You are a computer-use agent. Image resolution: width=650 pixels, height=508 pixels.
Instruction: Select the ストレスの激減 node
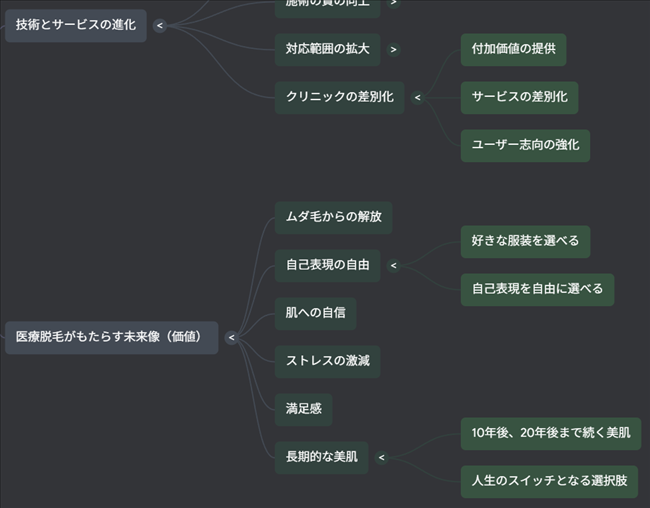pyautogui.click(x=327, y=360)
